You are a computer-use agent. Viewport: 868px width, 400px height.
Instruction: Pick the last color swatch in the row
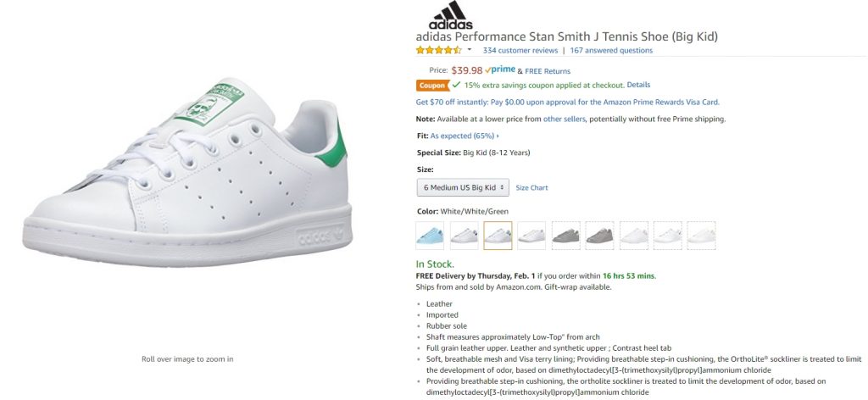(701, 235)
